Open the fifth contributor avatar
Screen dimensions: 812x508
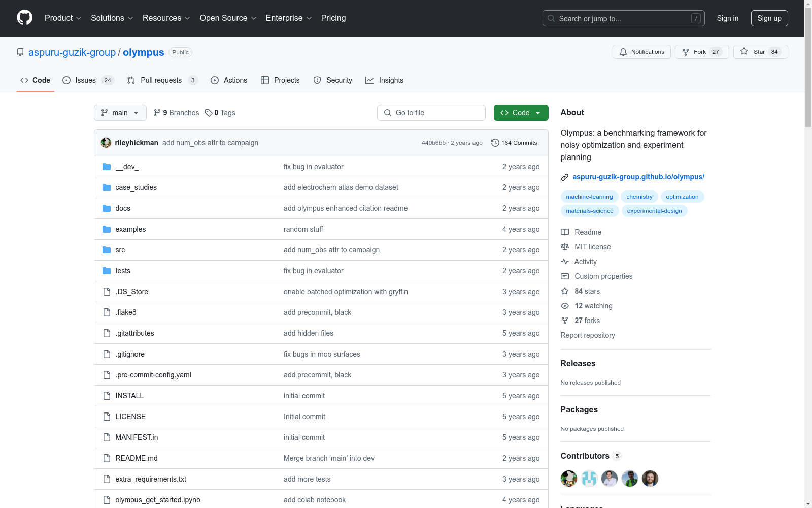(650, 479)
